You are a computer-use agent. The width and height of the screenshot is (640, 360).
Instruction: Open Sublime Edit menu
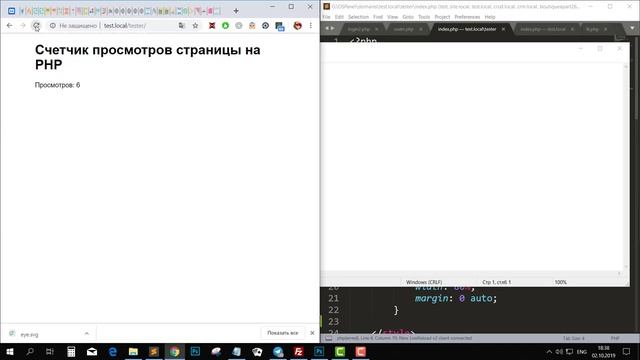point(339,17)
